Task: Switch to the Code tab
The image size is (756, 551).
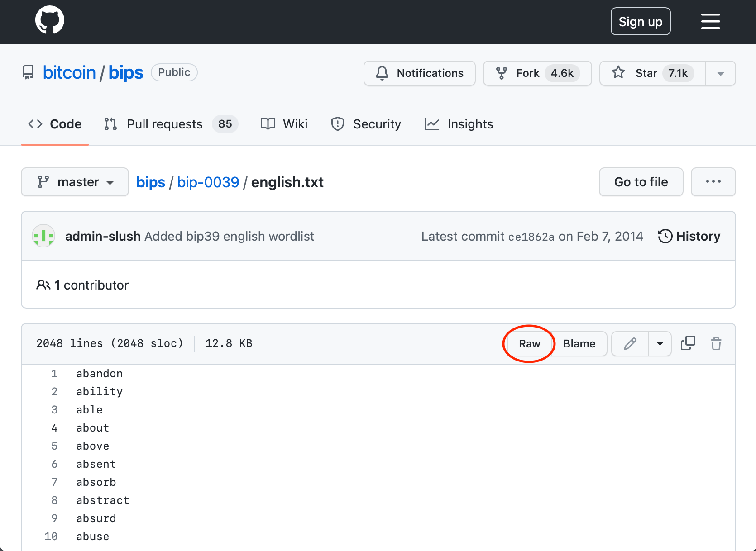Action: coord(55,124)
